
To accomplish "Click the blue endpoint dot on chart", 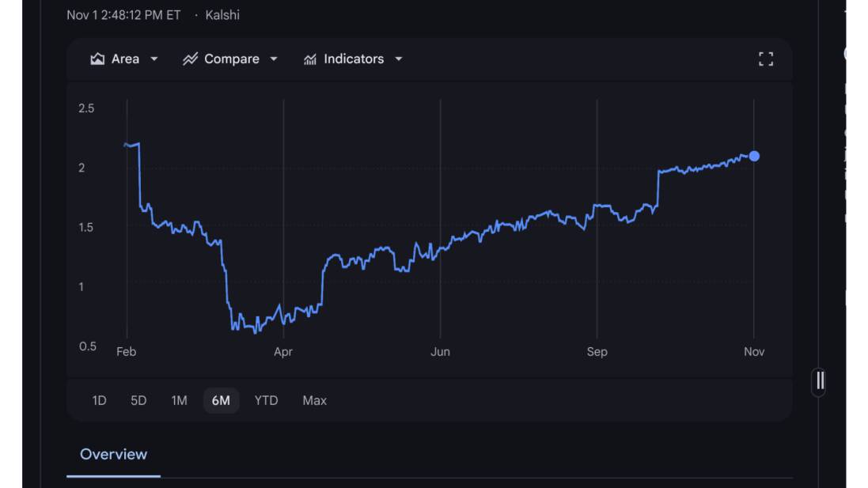I will tap(754, 156).
